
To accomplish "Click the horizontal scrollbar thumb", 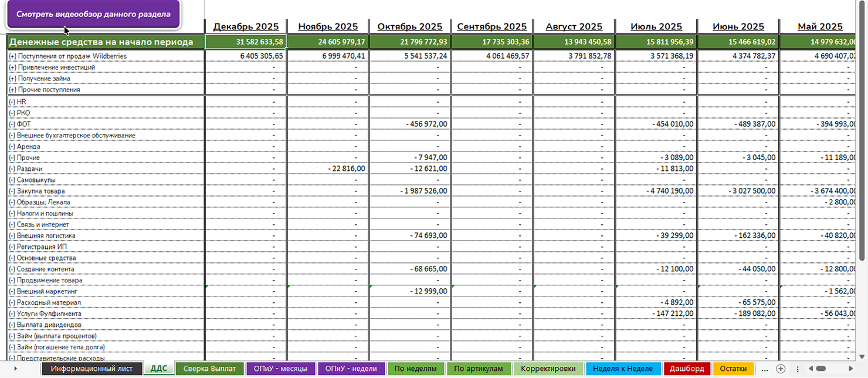I will tap(821, 369).
